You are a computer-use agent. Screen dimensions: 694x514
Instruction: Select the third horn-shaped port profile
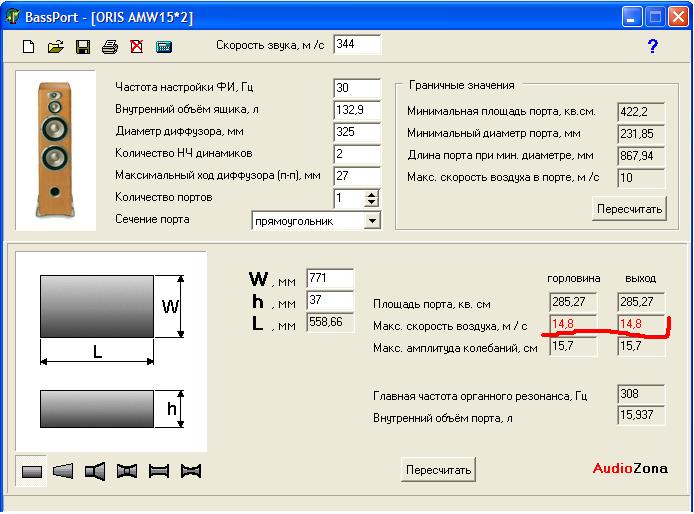pos(96,471)
